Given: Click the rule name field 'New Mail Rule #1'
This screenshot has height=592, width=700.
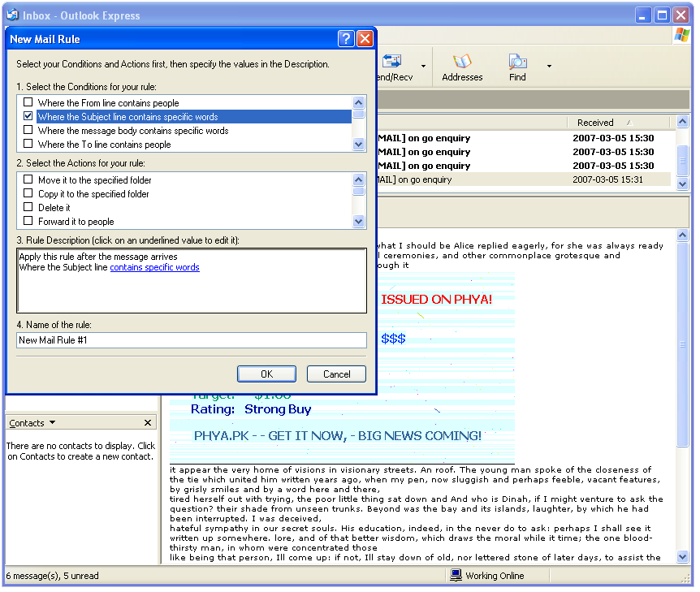Looking at the screenshot, I should coord(192,340).
